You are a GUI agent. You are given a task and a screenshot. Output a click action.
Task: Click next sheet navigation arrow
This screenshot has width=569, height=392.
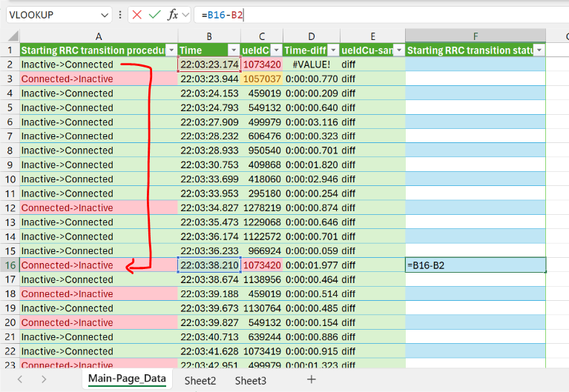(44, 379)
